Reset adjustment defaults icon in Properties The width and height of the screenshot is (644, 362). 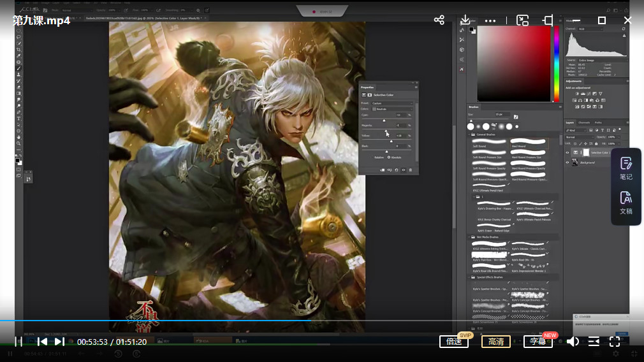click(397, 170)
